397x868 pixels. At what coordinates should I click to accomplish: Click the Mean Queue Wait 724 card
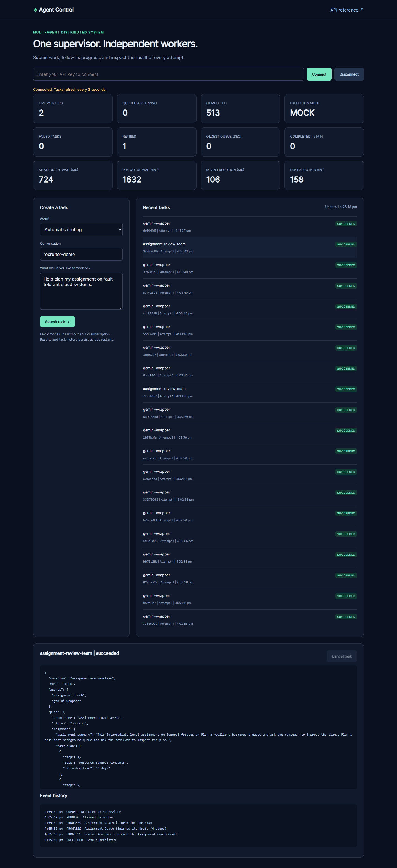73,175
